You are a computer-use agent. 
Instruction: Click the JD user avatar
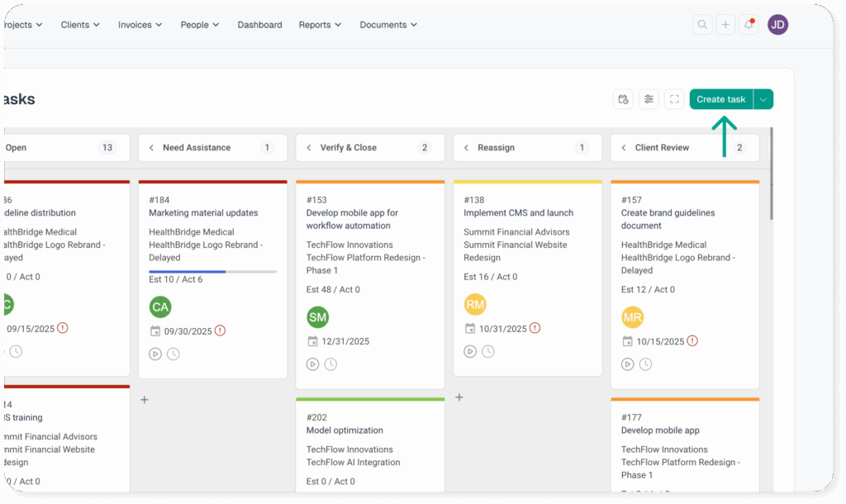[x=777, y=25]
